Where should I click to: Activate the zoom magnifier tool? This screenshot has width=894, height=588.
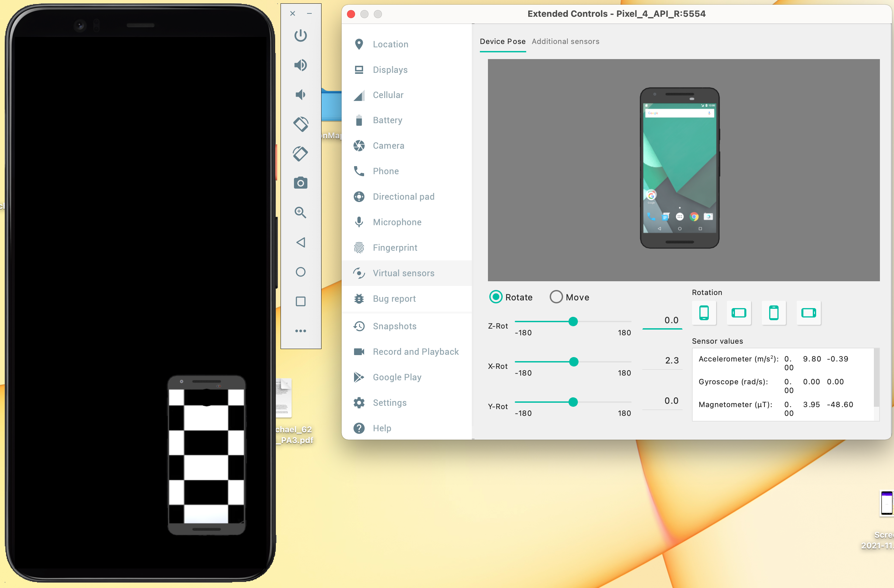click(300, 212)
